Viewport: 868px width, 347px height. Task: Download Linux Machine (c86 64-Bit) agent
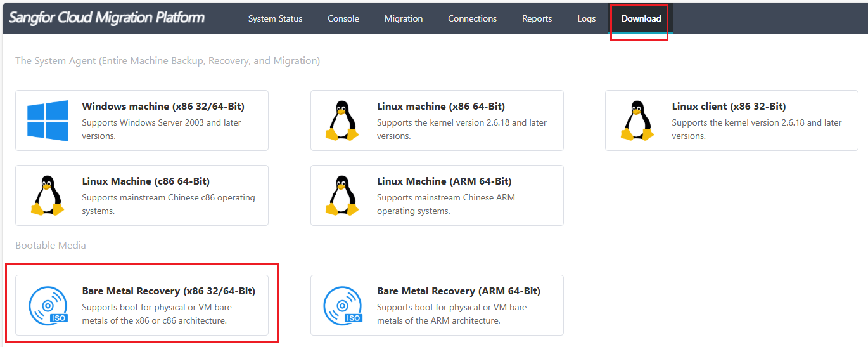tap(142, 195)
